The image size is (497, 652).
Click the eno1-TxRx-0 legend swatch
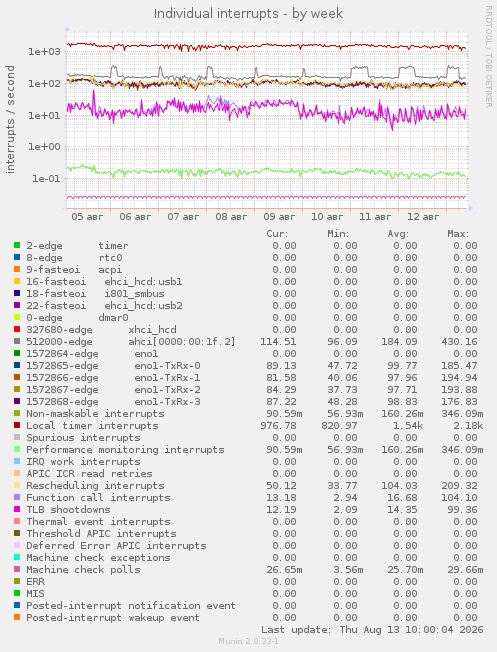point(17,366)
